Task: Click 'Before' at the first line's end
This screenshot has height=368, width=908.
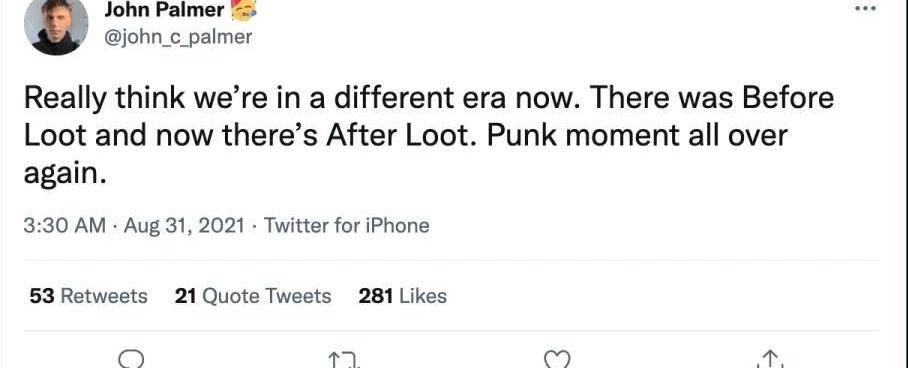Action: tap(788, 99)
